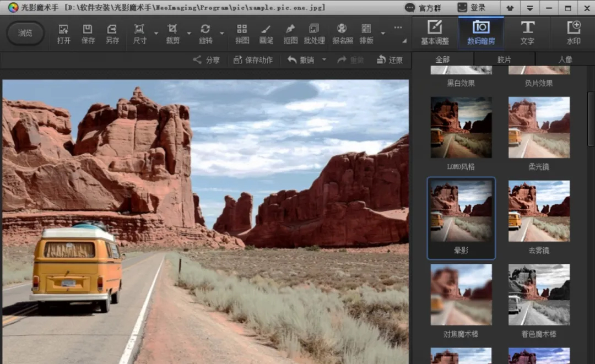Switch to the 数码暗房 darkroom tab
Viewport: 595px width, 364px height.
click(481, 33)
